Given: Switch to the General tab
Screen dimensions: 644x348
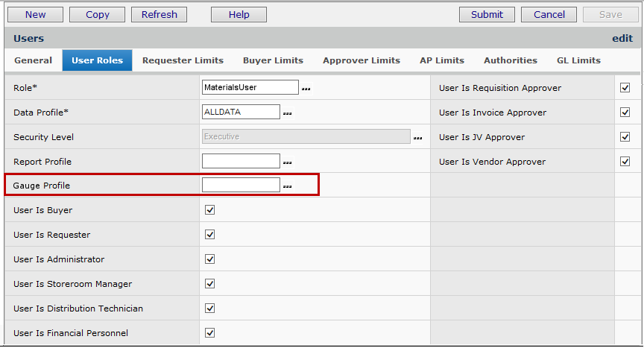Looking at the screenshot, I should click(x=33, y=60).
